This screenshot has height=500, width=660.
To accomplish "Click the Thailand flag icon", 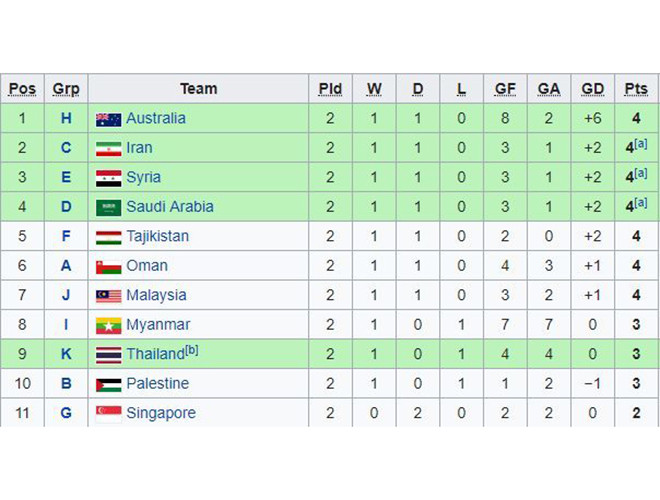I will pyautogui.click(x=108, y=355).
